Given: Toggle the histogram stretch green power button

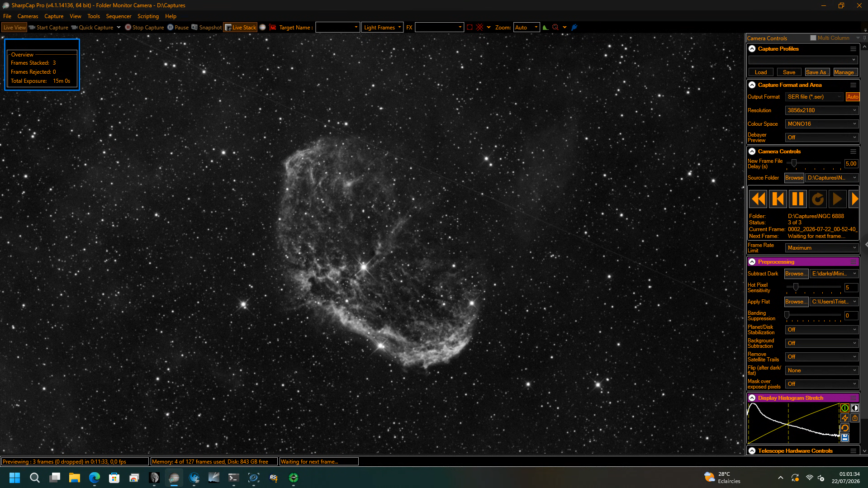Looking at the screenshot, I should (x=844, y=408).
